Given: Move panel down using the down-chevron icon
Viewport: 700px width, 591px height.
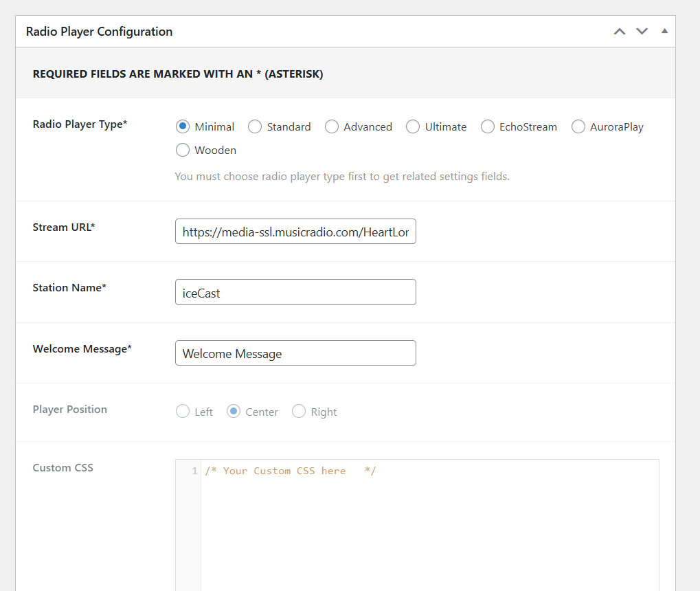Looking at the screenshot, I should coord(642,31).
